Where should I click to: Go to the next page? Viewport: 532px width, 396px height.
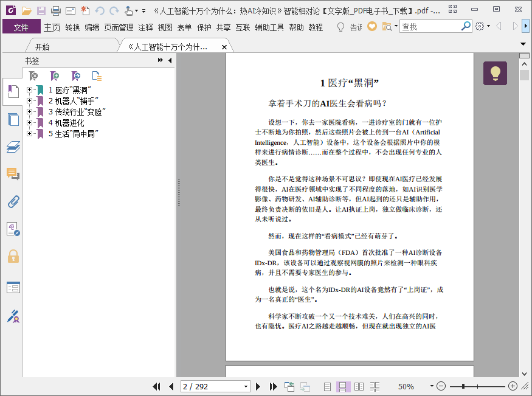click(x=258, y=386)
